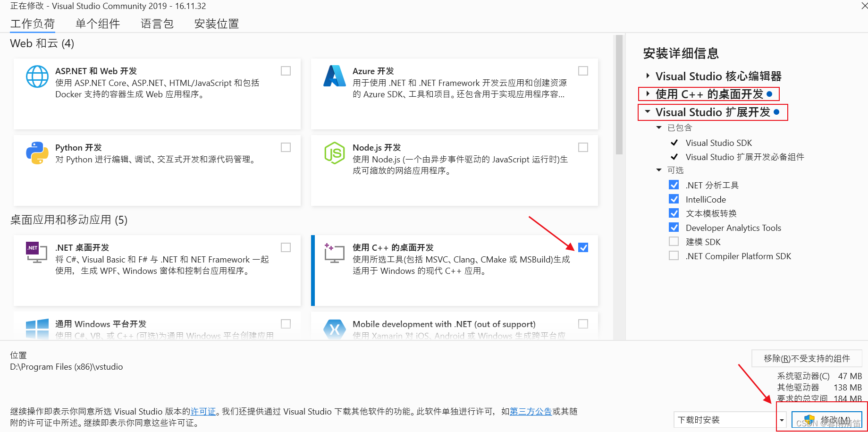868x432 pixels.
Task: Uncheck the C++ desktop development workload
Action: point(583,247)
